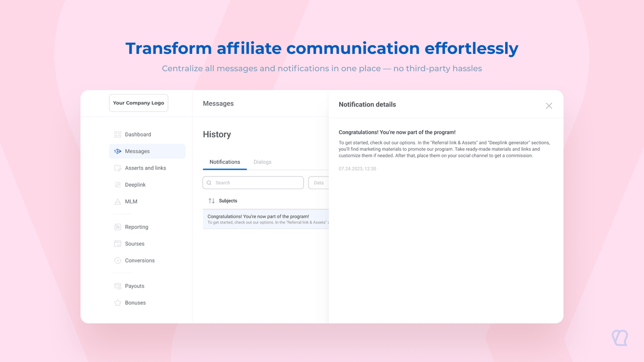Click the Sourses icon in sidebar
The width and height of the screenshot is (644, 362).
118,244
